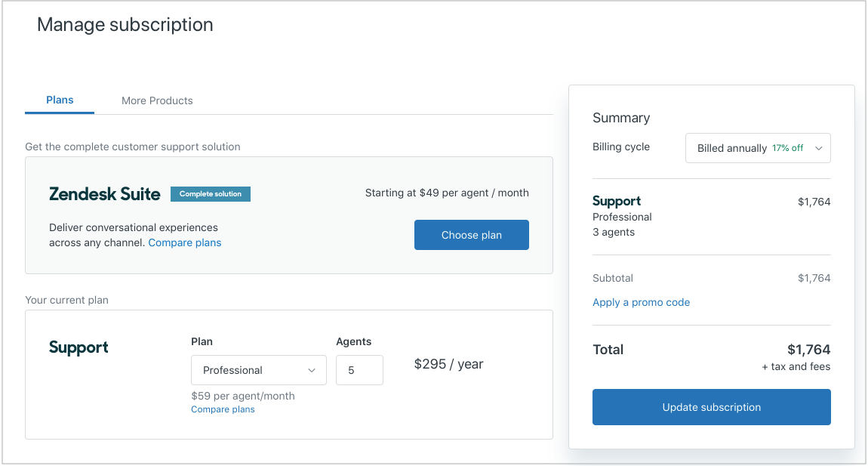
Task: Switch to the Plans tab
Action: pos(59,99)
